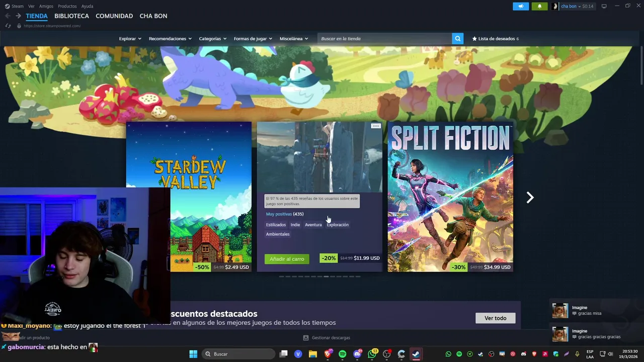Click the $11.99 USD discounted price
Image resolution: width=644 pixels, height=362 pixels.
click(367, 258)
